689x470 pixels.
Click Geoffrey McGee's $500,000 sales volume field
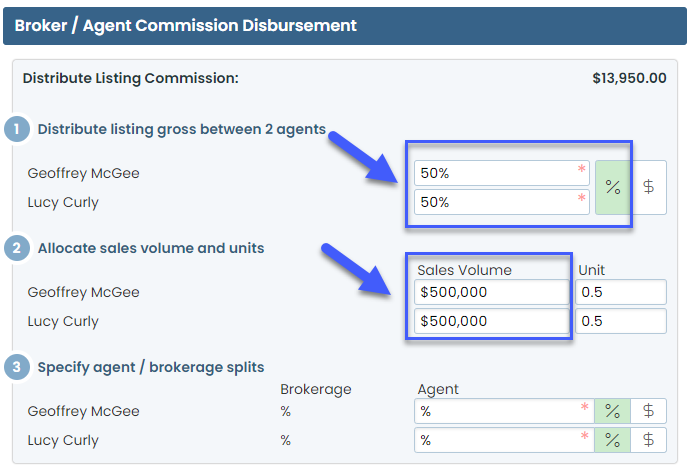click(x=490, y=292)
